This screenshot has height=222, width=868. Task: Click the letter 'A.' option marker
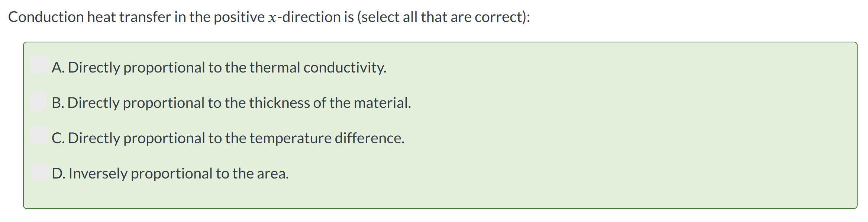click(x=58, y=68)
